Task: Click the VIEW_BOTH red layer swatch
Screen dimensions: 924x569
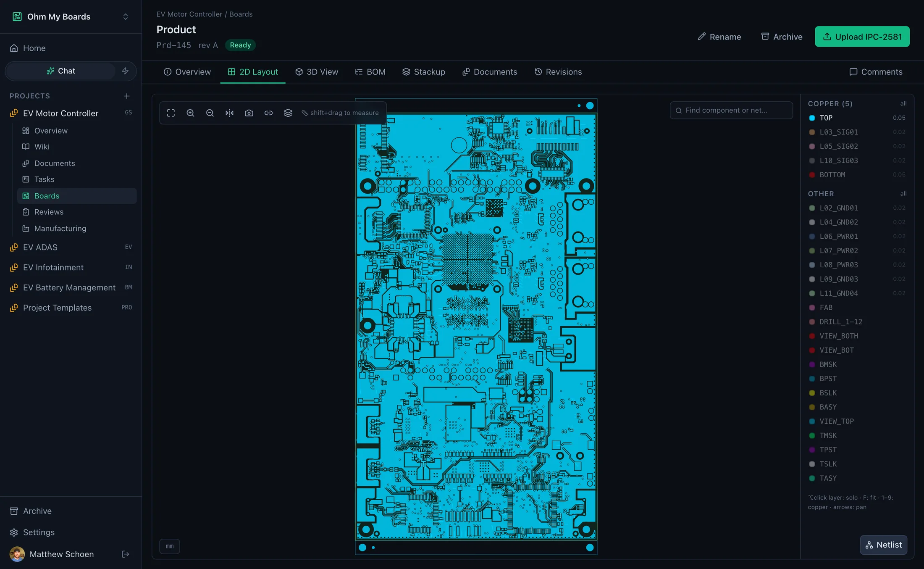Action: click(812, 336)
